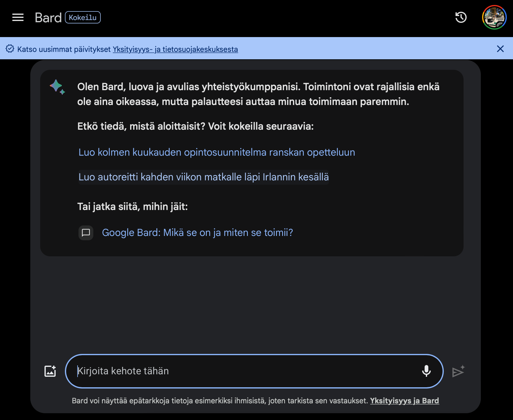Click the Bard sparkle logo icon
Image resolution: width=513 pixels, height=420 pixels.
point(57,87)
